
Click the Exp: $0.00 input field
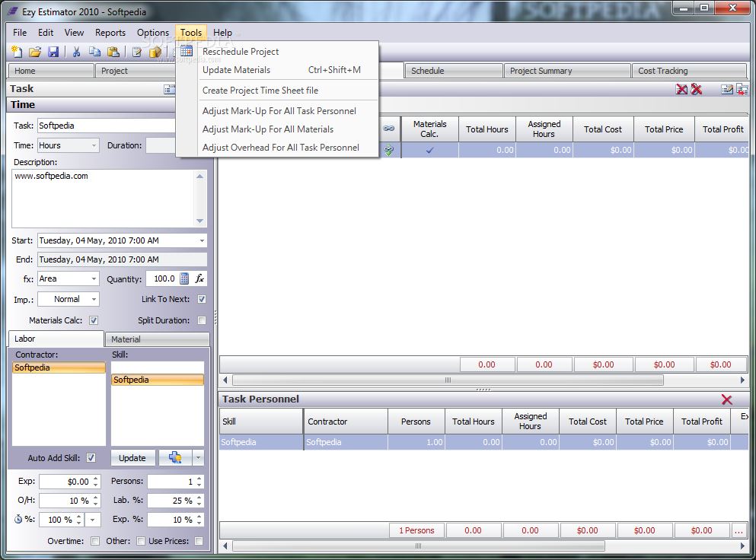pyautogui.click(x=66, y=482)
